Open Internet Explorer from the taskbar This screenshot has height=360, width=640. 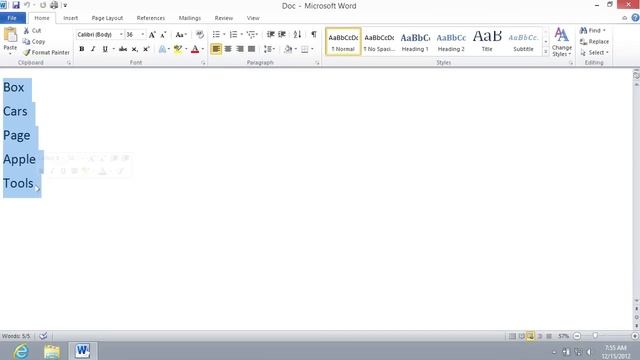(x=21, y=351)
